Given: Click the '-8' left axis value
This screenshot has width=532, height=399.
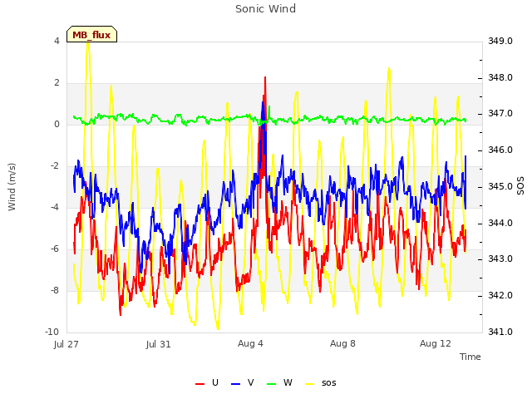Looking at the screenshot, I should 55,290.
